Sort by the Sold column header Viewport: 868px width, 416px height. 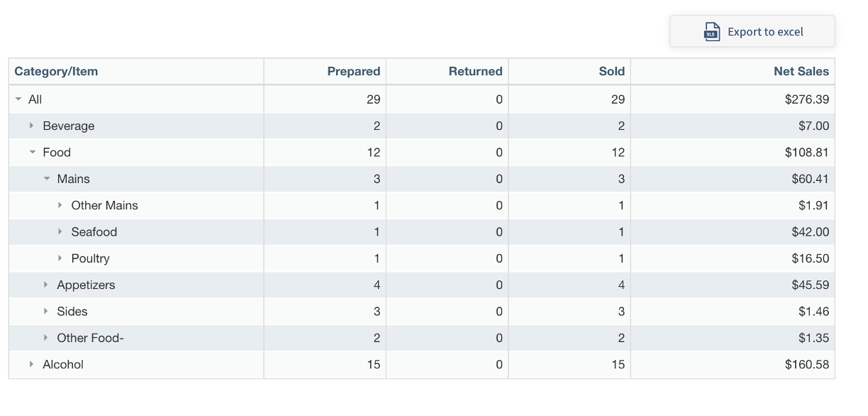click(x=611, y=72)
